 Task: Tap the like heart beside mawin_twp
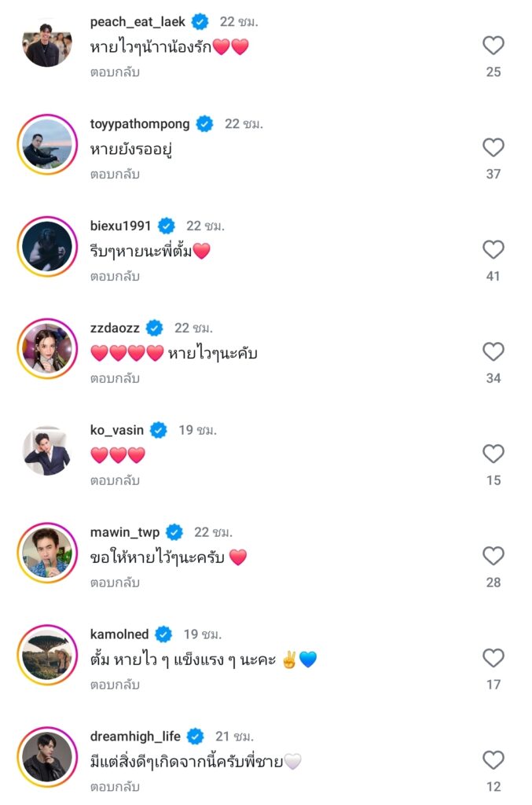(x=493, y=557)
